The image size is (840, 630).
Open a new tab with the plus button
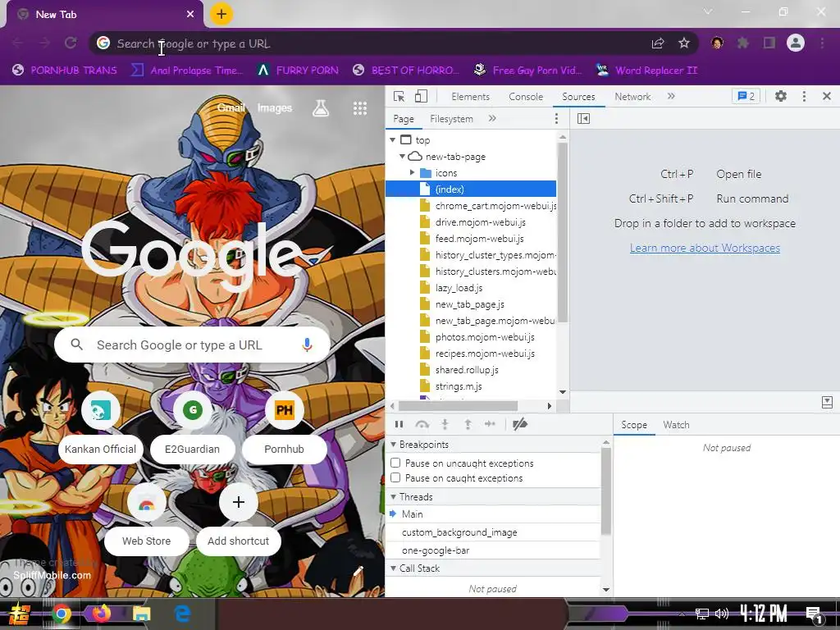[x=221, y=14]
